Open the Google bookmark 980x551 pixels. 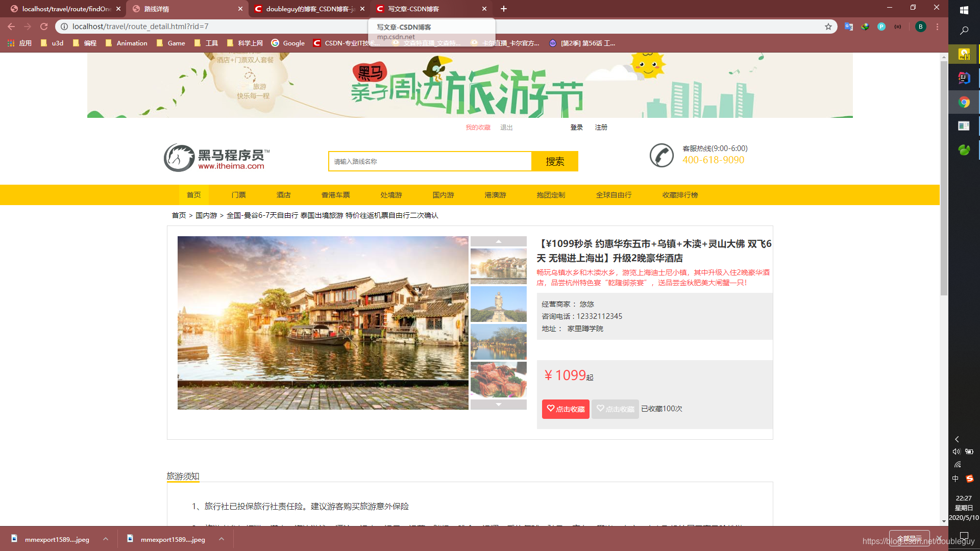288,43
